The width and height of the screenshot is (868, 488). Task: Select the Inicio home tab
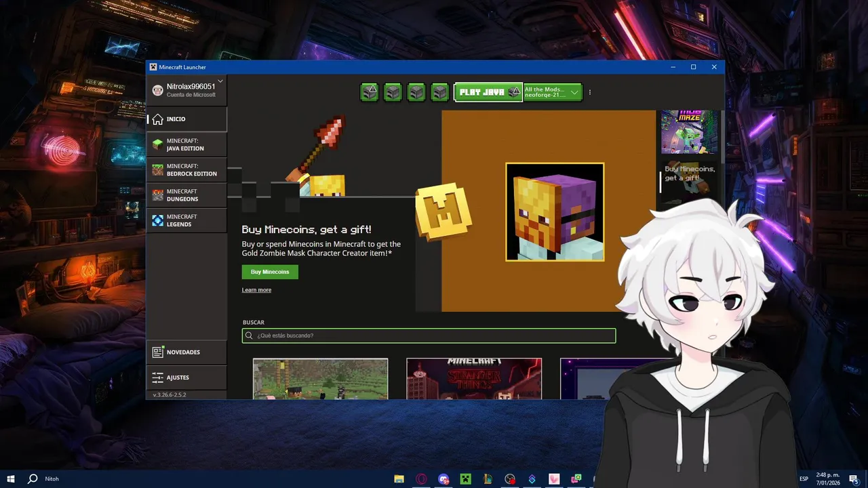(187, 119)
